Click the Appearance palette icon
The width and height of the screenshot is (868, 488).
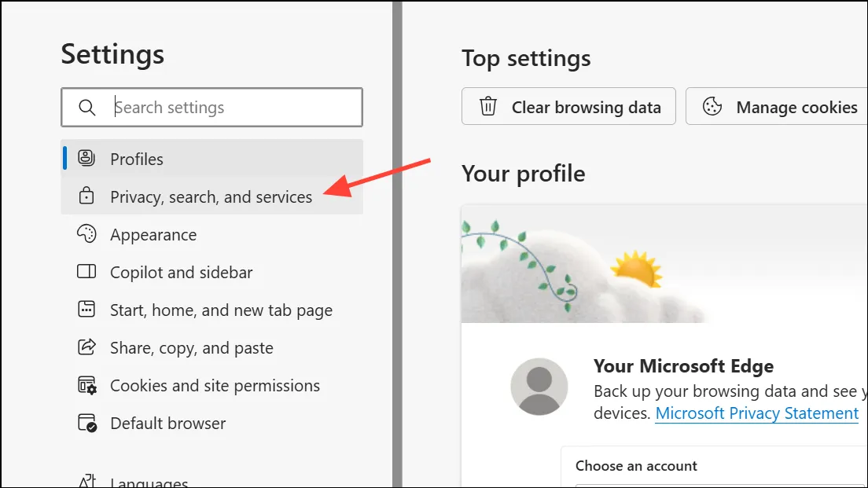pyautogui.click(x=86, y=233)
